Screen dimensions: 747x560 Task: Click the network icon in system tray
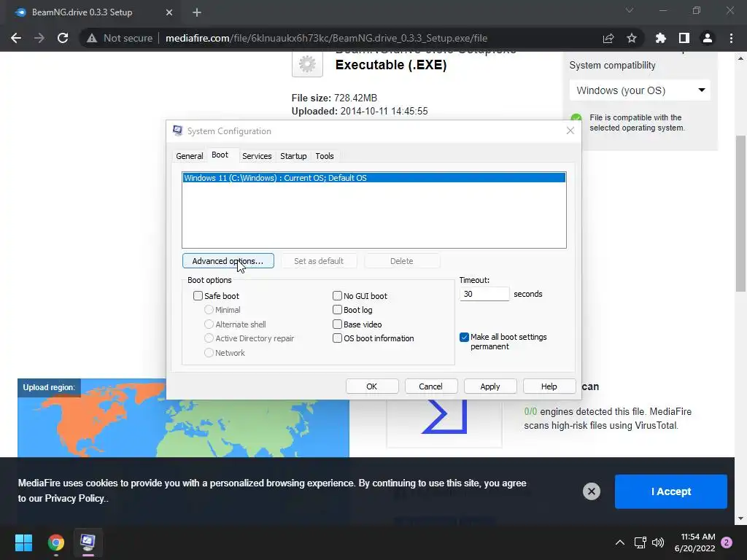pyautogui.click(x=640, y=542)
